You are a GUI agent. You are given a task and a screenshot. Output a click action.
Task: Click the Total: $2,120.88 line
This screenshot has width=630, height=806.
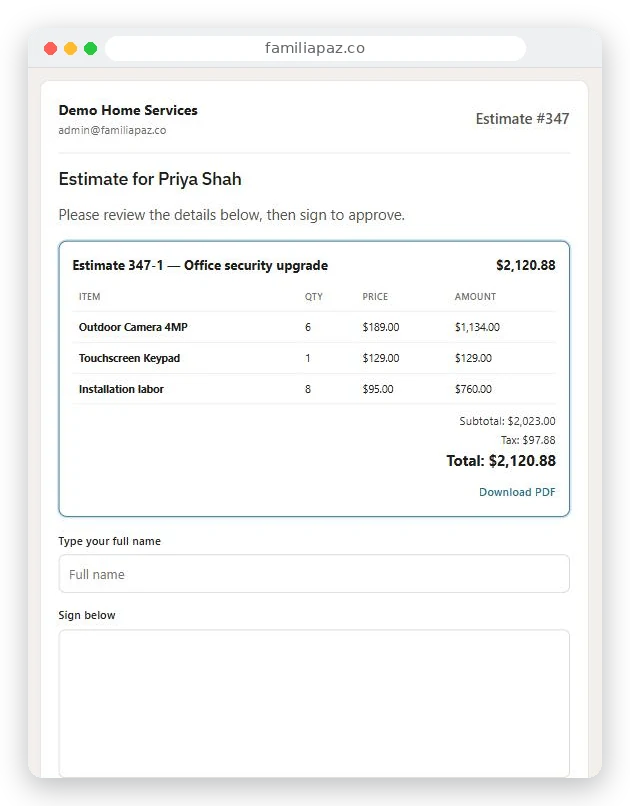coord(501,461)
